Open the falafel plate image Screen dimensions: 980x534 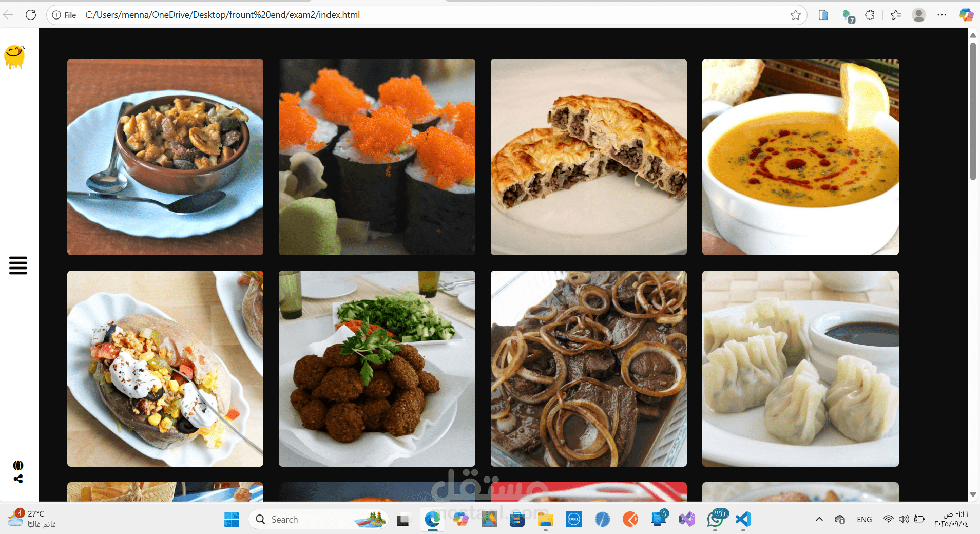click(377, 369)
